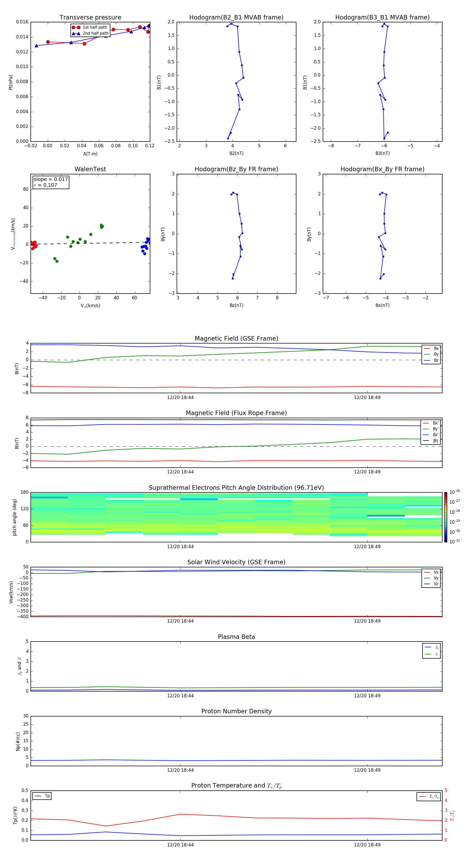473x868 pixels.
Task: Click the Suprathermal Electrons Pitch Angle title
Action: pos(236,488)
